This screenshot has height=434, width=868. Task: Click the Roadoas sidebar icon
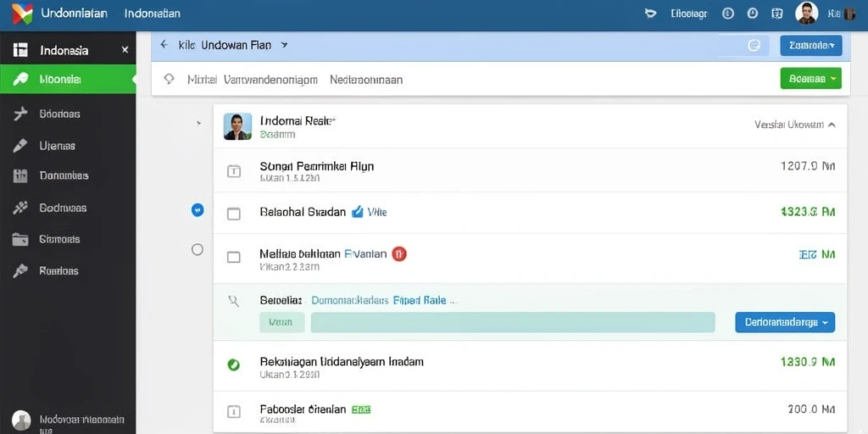20,270
